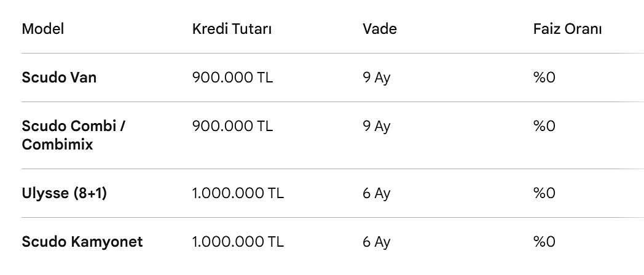Click the Kredi Tutarı column header
This screenshot has width=644, height=275.
[232, 29]
